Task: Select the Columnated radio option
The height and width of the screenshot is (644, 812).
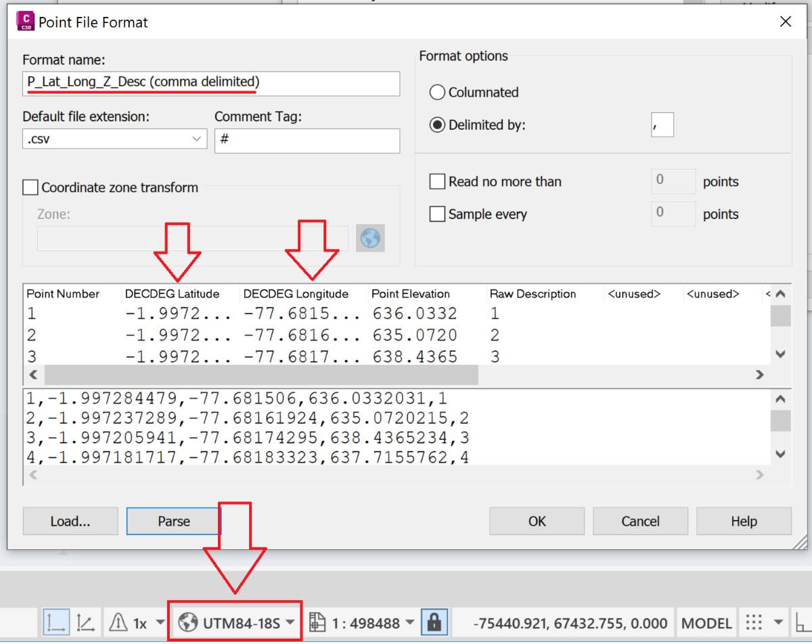Action: tap(437, 93)
